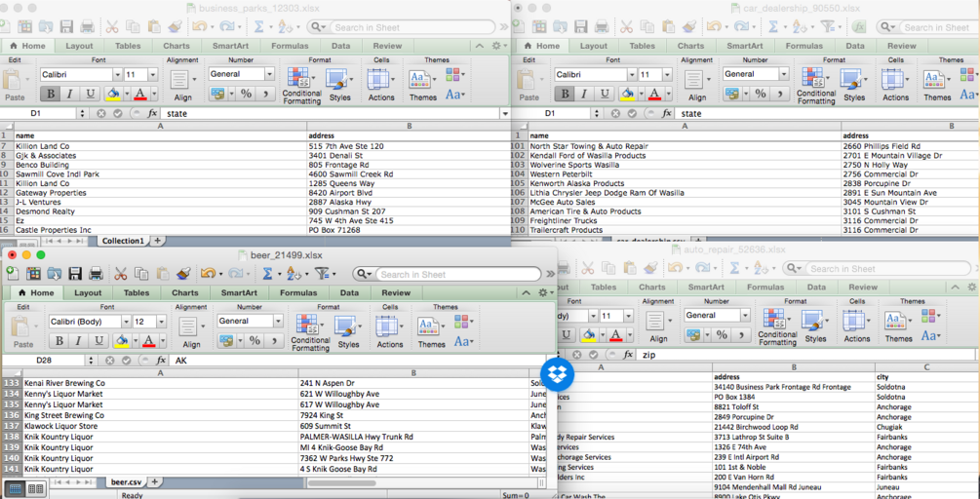Click Filter funnel in car_dealership window toolbar
The width and height of the screenshot is (980, 499).
[x=828, y=27]
